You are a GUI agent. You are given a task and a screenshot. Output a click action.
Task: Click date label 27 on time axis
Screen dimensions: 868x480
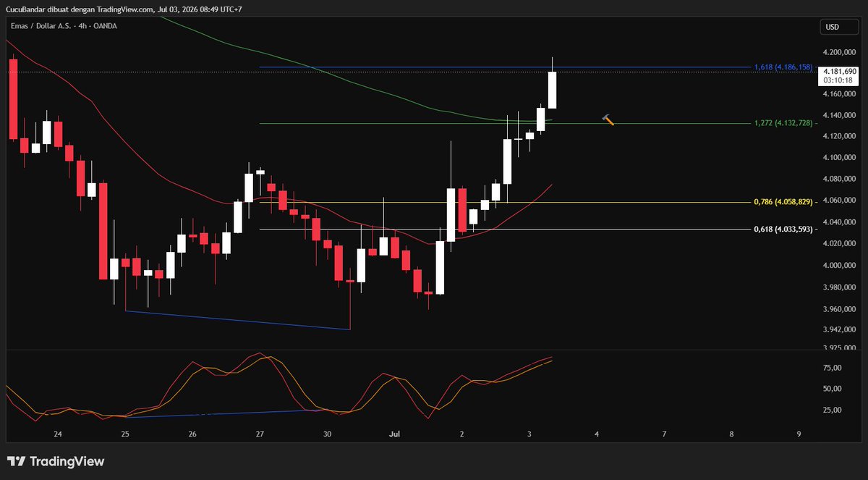260,434
